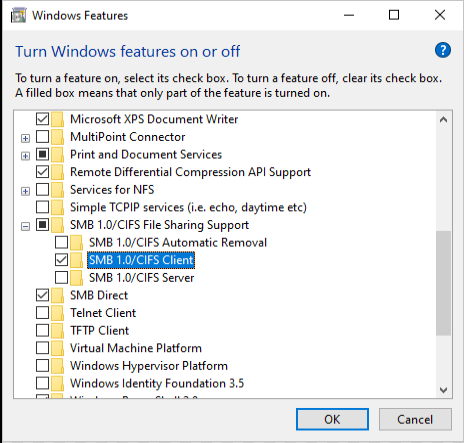Select the 'TFTP Client' label
This screenshot has height=443, width=464.
[x=99, y=331]
